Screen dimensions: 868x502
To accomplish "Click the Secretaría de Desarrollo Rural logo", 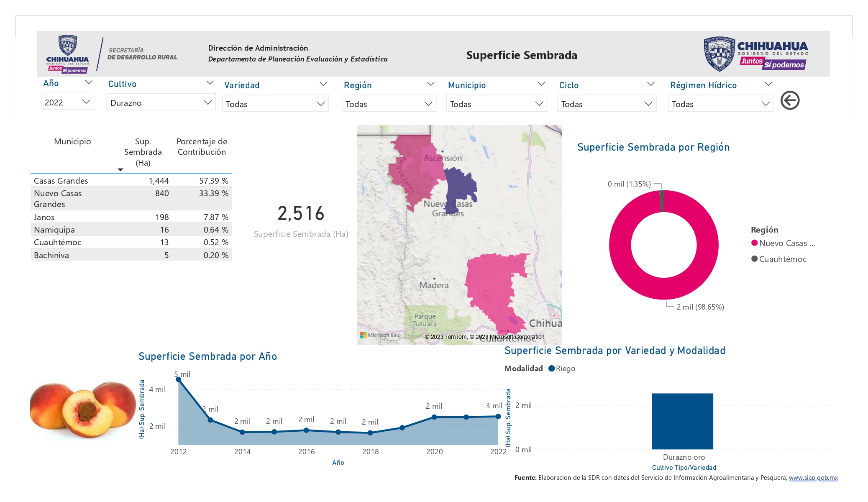I will (112, 54).
